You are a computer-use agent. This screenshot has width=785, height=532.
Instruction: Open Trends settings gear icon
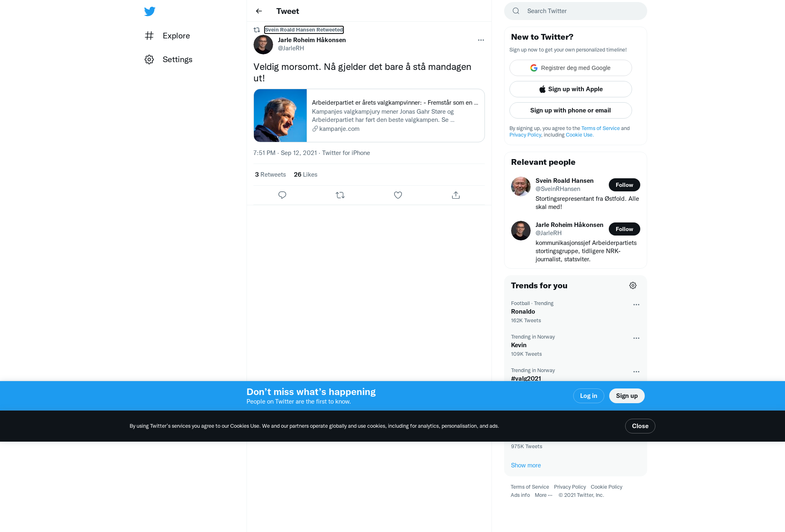click(633, 285)
